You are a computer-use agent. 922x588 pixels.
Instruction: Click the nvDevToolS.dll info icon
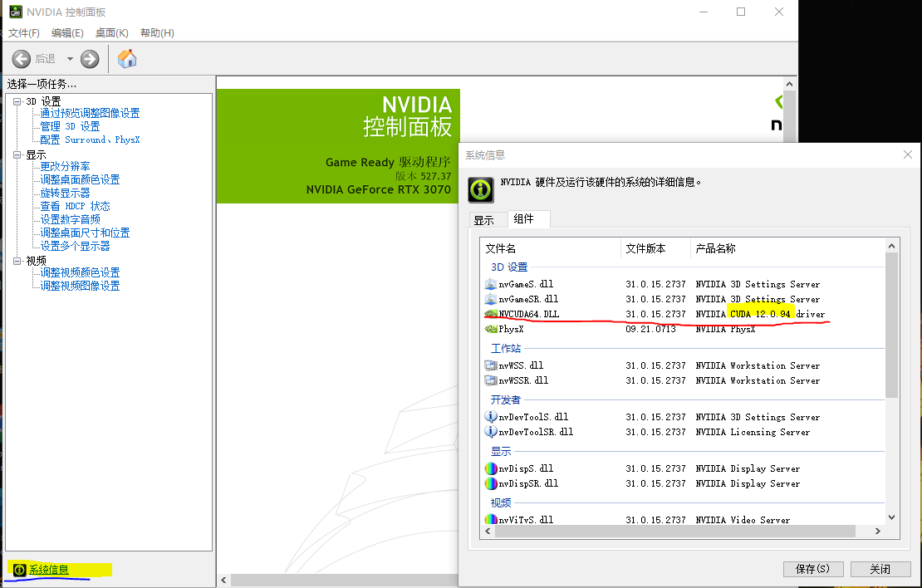pyautogui.click(x=490, y=416)
